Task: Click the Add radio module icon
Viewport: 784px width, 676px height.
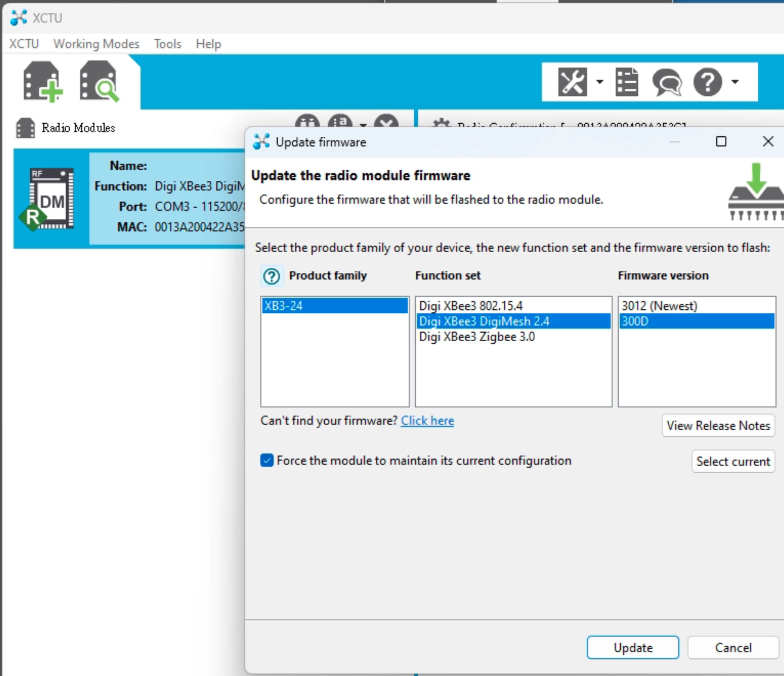Action: (42, 81)
